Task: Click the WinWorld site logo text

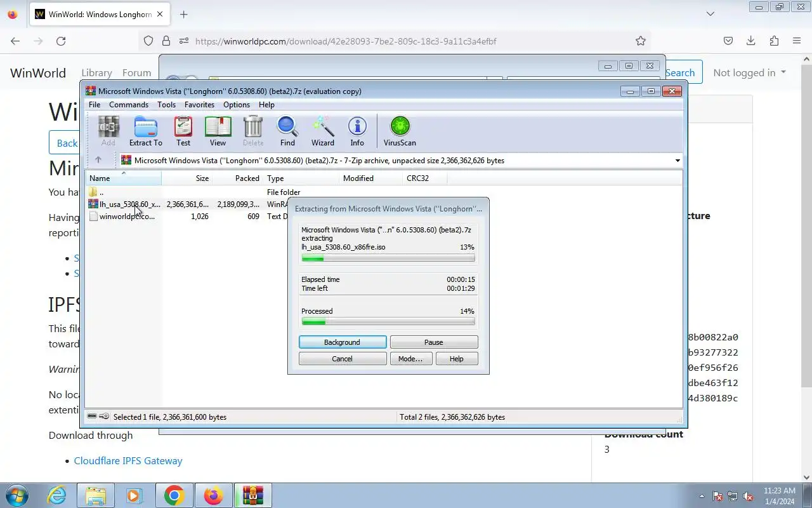Action: click(38, 72)
